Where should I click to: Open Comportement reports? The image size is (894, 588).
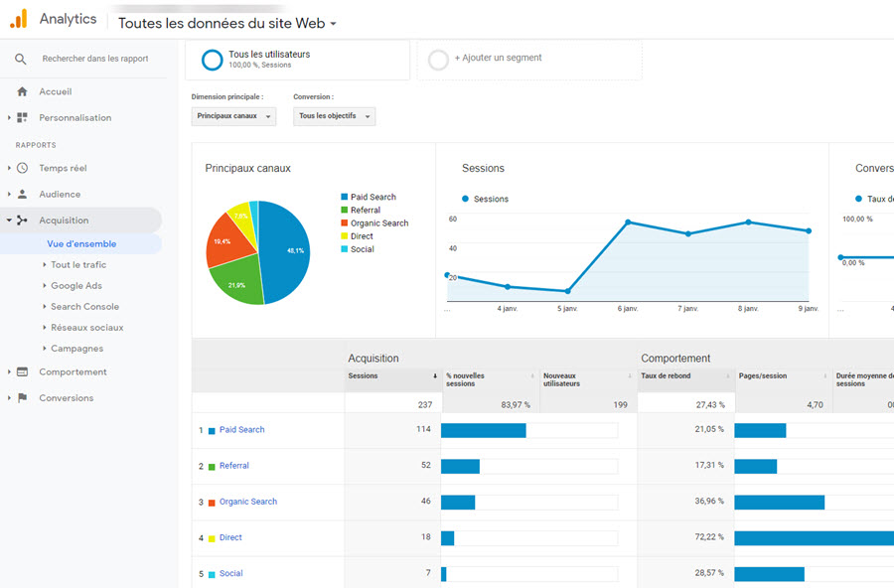tap(73, 371)
